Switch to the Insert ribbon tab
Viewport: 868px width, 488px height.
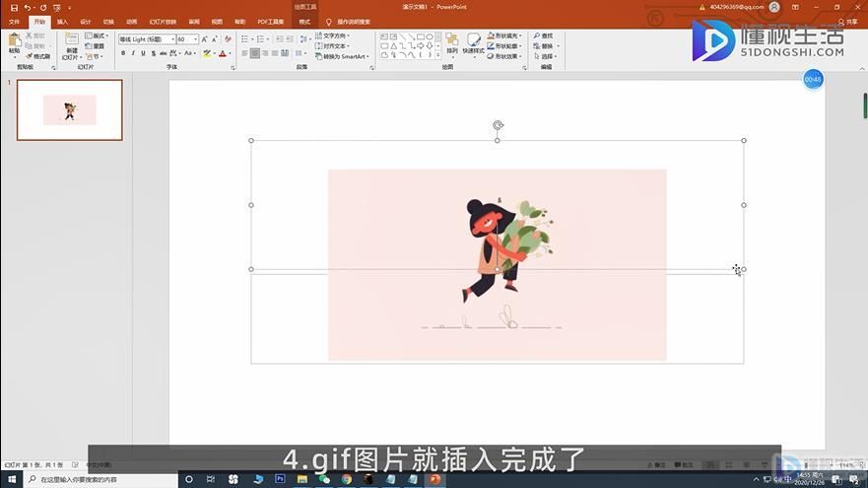(x=62, y=22)
